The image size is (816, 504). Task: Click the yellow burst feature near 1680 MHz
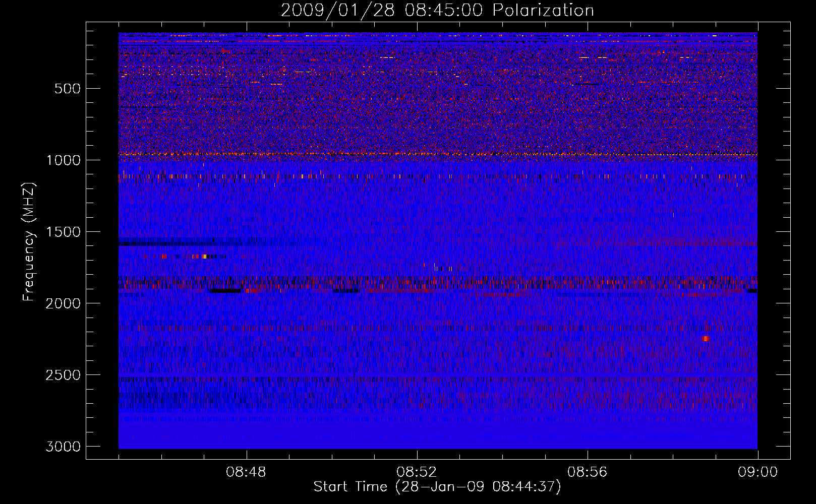204,257
